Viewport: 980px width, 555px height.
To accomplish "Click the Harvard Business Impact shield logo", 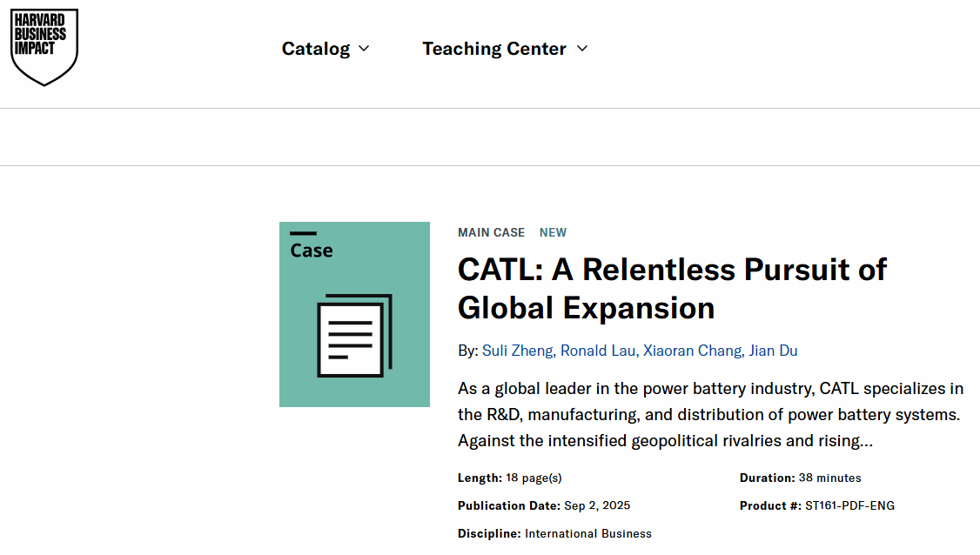I will tap(44, 47).
